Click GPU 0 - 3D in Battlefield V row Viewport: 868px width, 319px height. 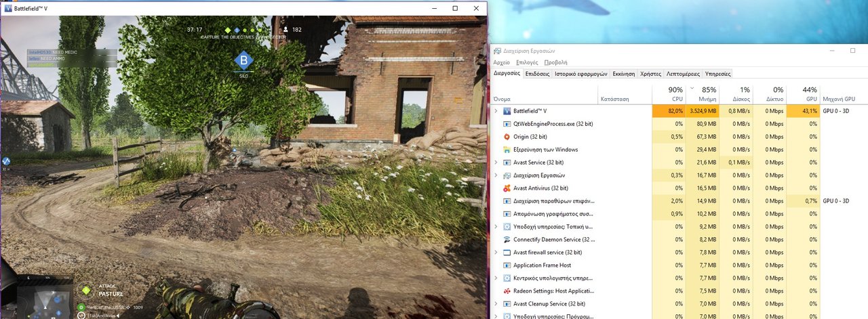click(x=835, y=111)
